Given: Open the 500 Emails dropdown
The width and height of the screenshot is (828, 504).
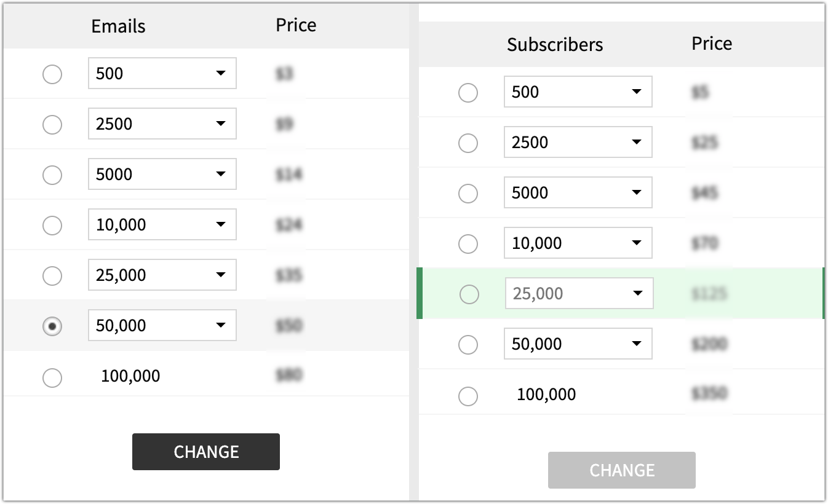Looking at the screenshot, I should pos(162,73).
